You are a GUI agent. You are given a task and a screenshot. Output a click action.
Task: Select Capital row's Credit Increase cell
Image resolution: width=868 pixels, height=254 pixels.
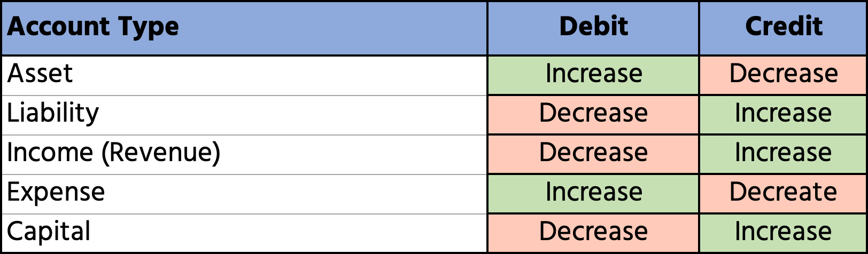784,232
